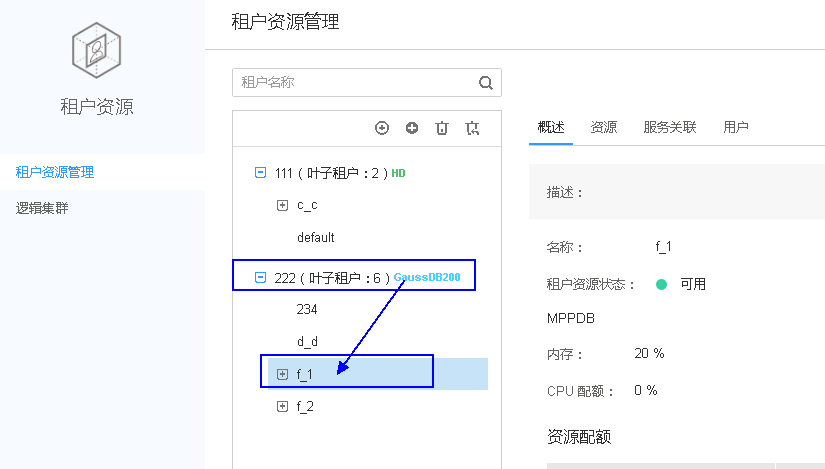Screen dimensions: 825x469
Task: Click the trash can delete tenant icon
Action: pos(442,128)
